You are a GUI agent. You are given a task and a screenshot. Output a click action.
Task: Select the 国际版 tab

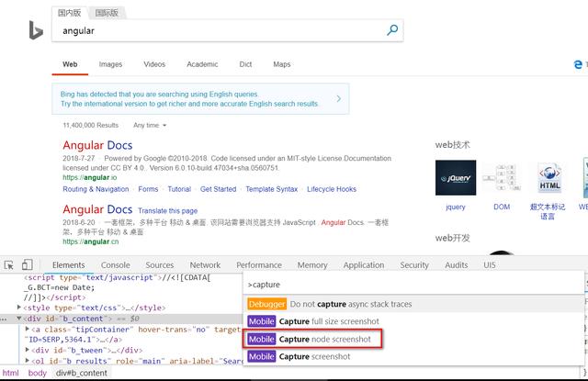107,13
